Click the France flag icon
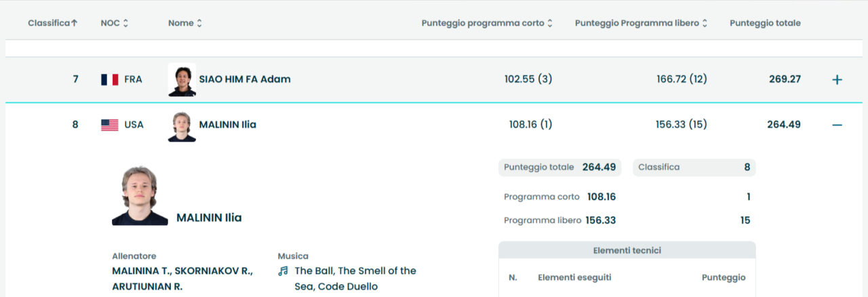This screenshot has height=297, width=868. pyautogui.click(x=109, y=79)
